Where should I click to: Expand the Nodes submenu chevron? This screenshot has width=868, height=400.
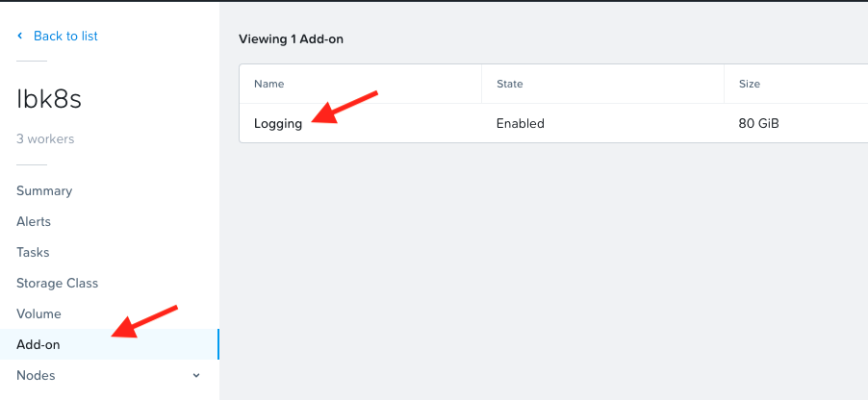click(x=196, y=375)
